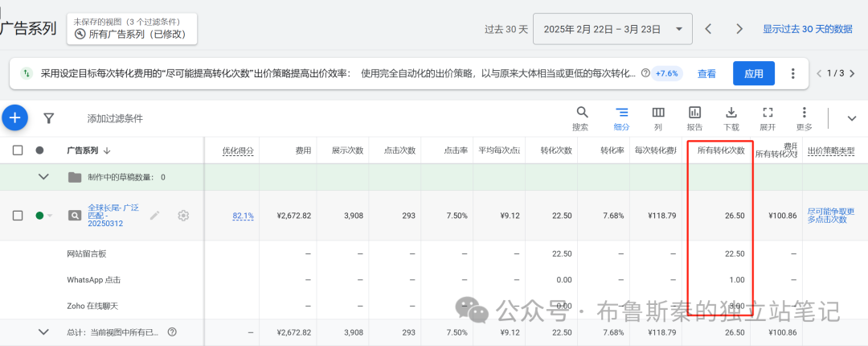868x346 pixels.
Task: Click the 尽可能争取更多点击次数 bid strategy link
Action: click(x=831, y=216)
